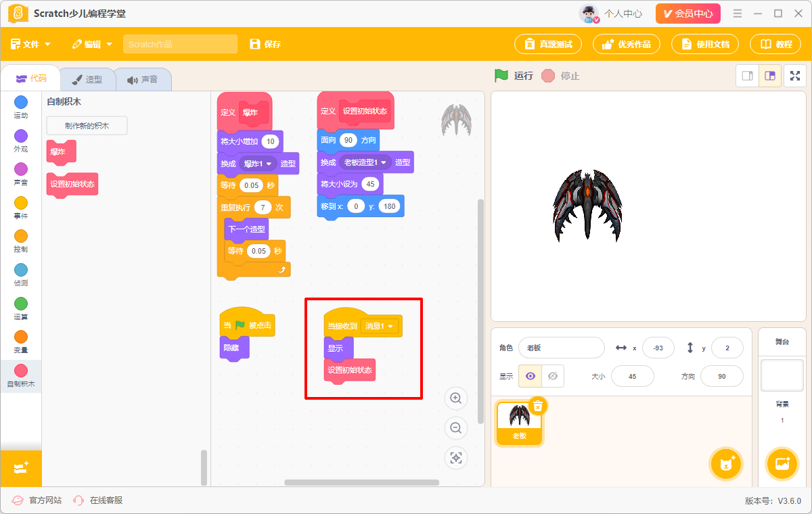Expand the 老板造型1 costume dropdown
This screenshot has width=812, height=514.
(365, 162)
